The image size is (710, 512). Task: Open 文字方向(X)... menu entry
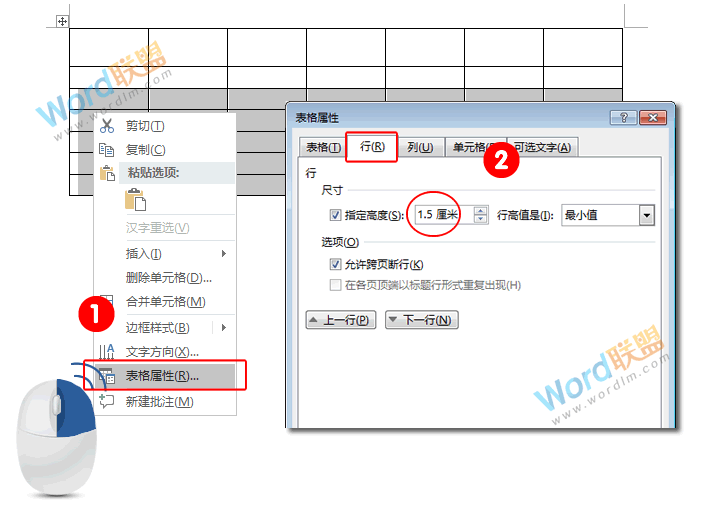point(162,352)
